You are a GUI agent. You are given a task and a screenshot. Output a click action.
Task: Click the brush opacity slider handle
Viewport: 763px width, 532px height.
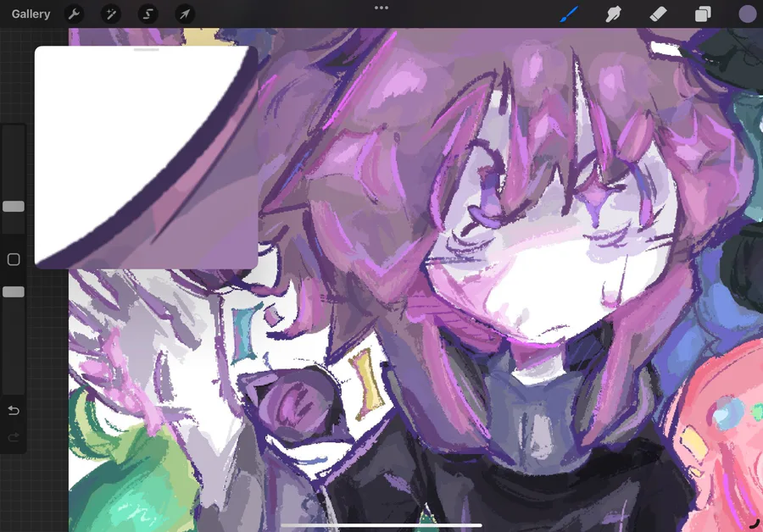(14, 291)
